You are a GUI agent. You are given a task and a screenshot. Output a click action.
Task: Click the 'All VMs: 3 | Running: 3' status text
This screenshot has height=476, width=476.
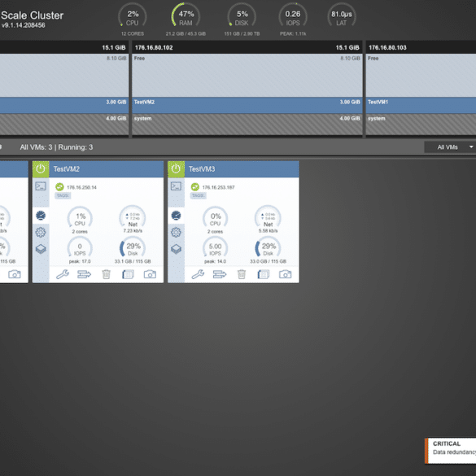[x=56, y=147]
